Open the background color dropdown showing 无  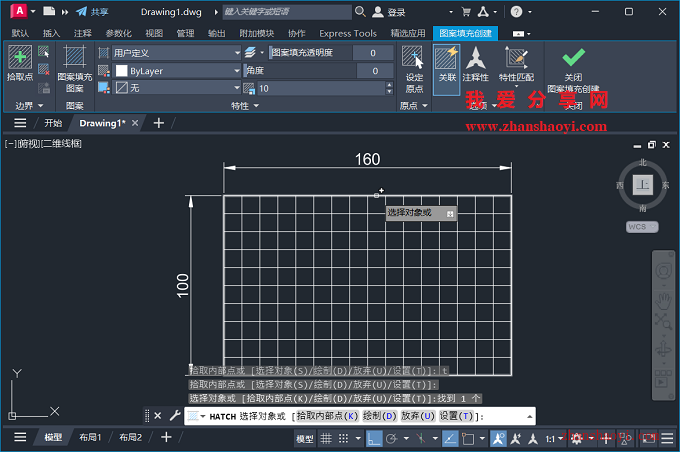point(176,88)
